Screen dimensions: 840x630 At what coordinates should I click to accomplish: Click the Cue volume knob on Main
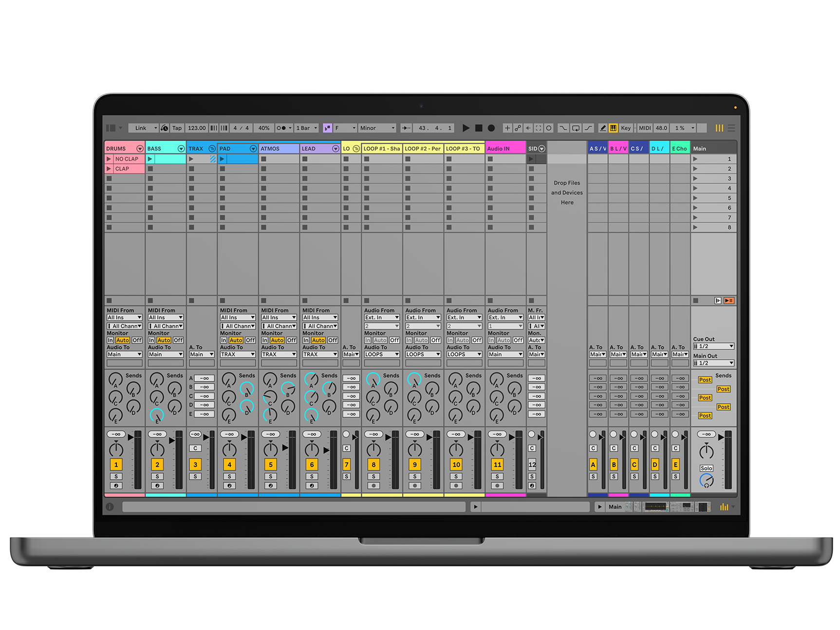click(707, 481)
